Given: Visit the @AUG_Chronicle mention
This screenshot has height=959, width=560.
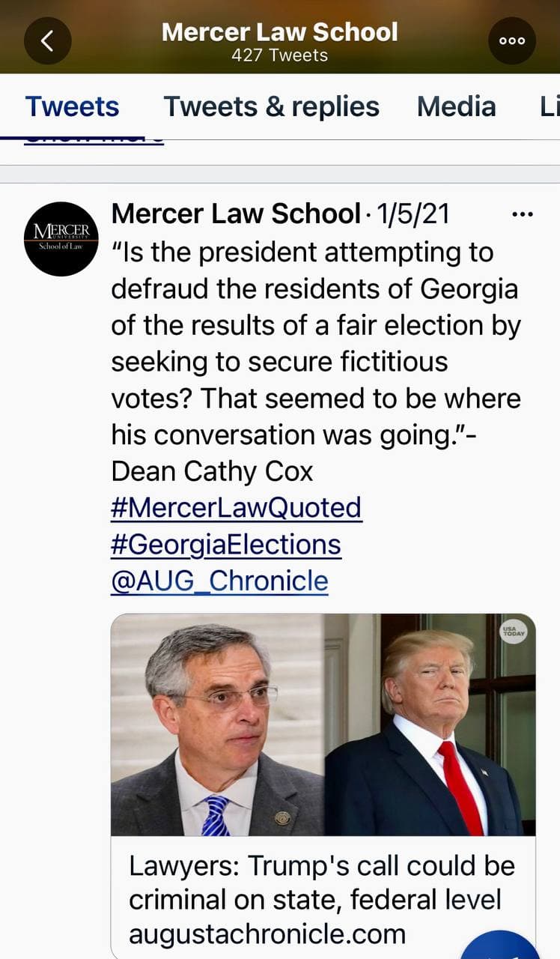Looking at the screenshot, I should point(219,581).
